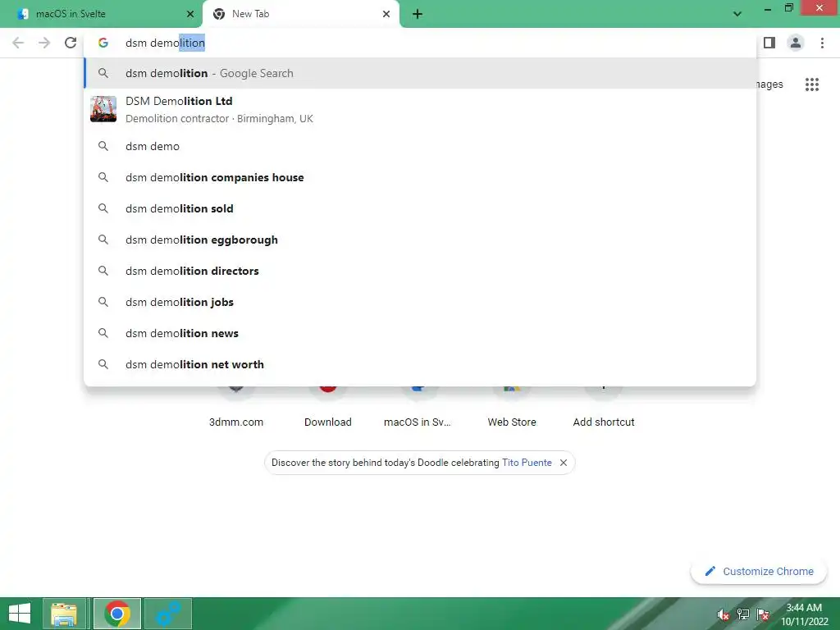This screenshot has height=630, width=840.
Task: Open the Chrome profile avatar
Action: click(x=796, y=43)
